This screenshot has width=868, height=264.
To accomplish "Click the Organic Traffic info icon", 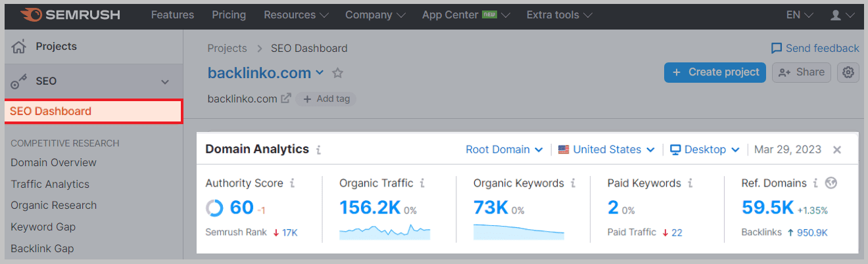I will click(x=422, y=184).
